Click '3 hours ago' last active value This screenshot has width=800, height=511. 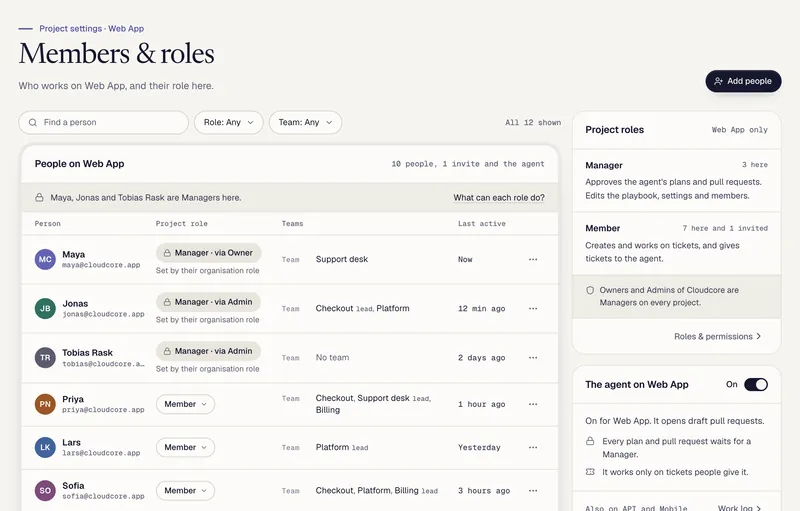tap(484, 491)
